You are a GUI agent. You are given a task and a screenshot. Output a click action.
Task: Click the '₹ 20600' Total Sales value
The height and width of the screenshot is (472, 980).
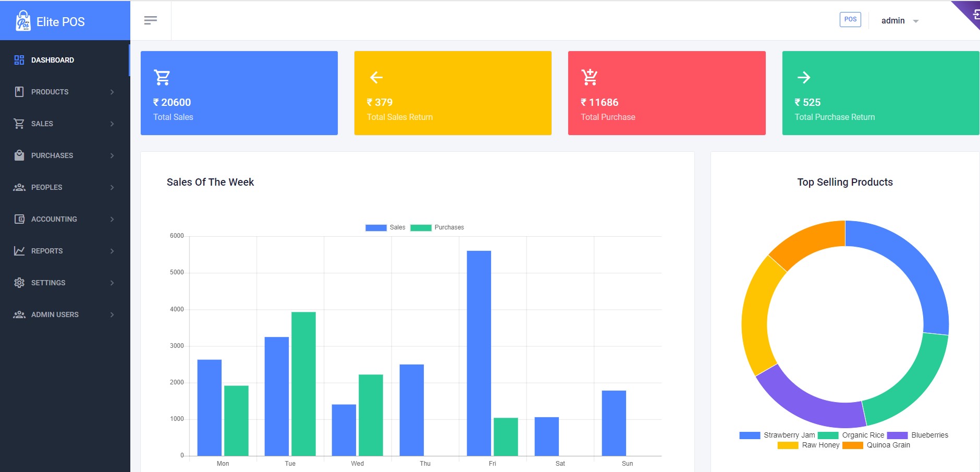pyautogui.click(x=171, y=102)
